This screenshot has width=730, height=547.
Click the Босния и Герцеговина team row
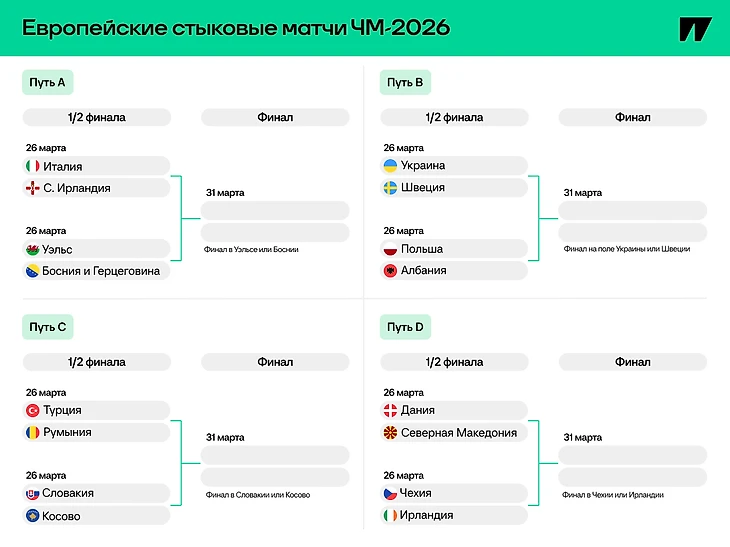96,271
